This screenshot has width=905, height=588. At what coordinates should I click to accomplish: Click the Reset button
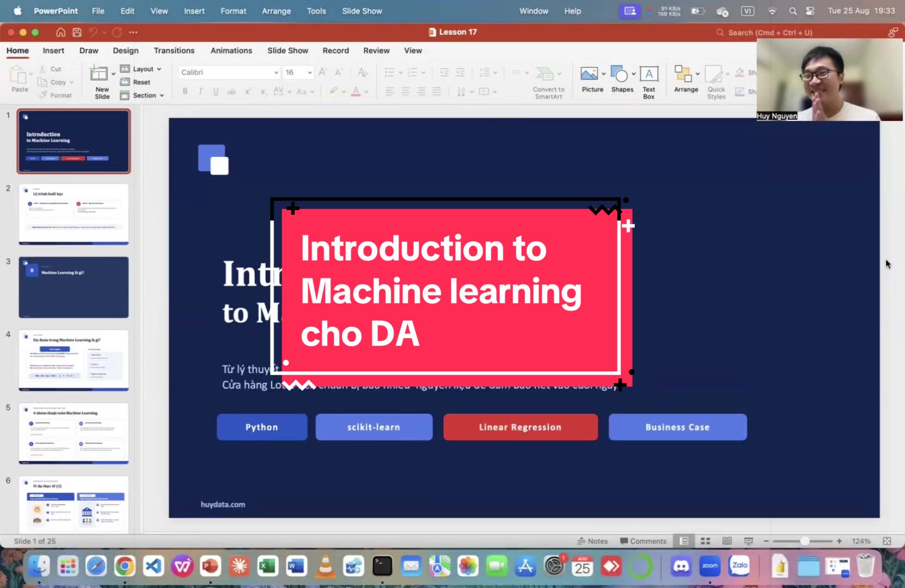(136, 82)
